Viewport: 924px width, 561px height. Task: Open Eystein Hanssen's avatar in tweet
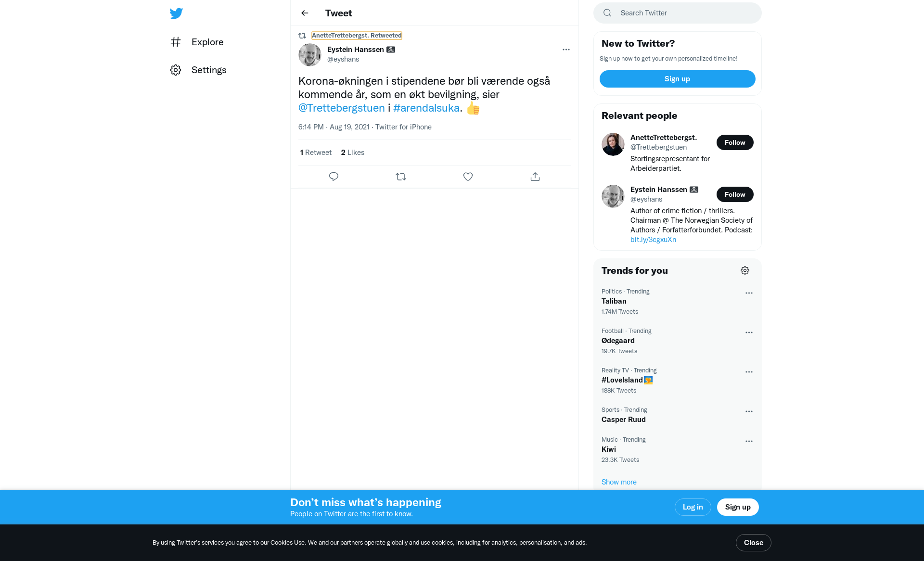click(310, 55)
